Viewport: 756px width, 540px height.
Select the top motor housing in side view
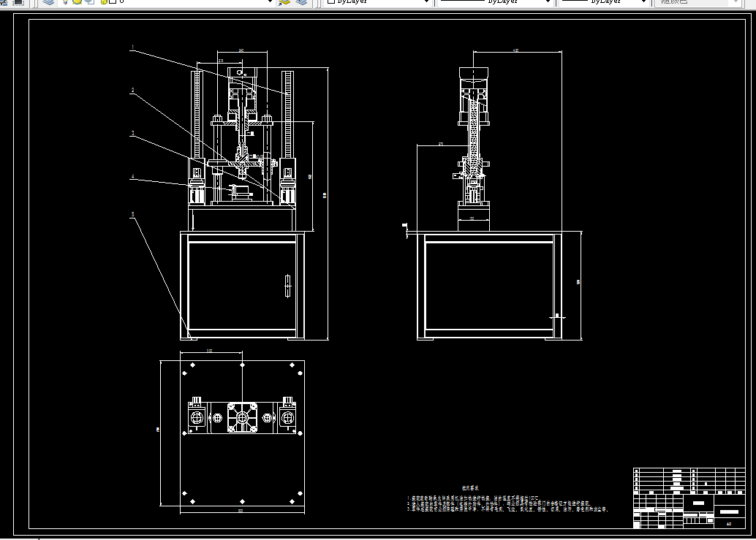[474, 73]
